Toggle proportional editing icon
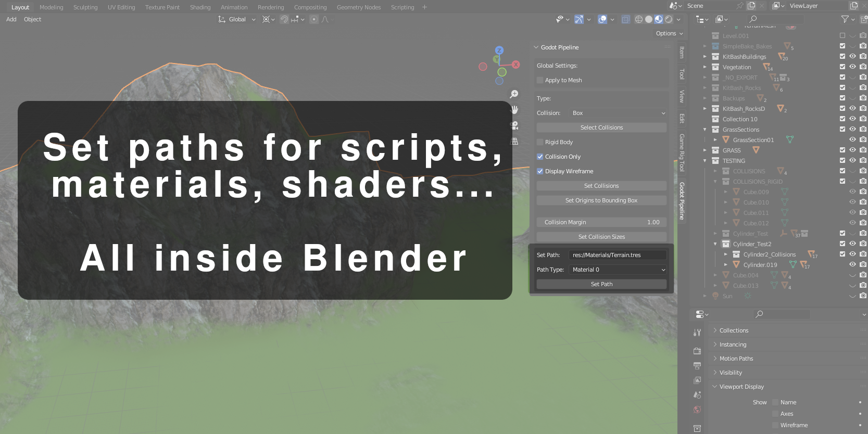 tap(314, 19)
